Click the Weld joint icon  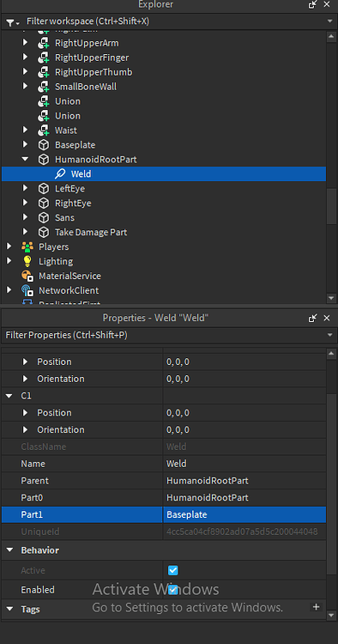(60, 173)
